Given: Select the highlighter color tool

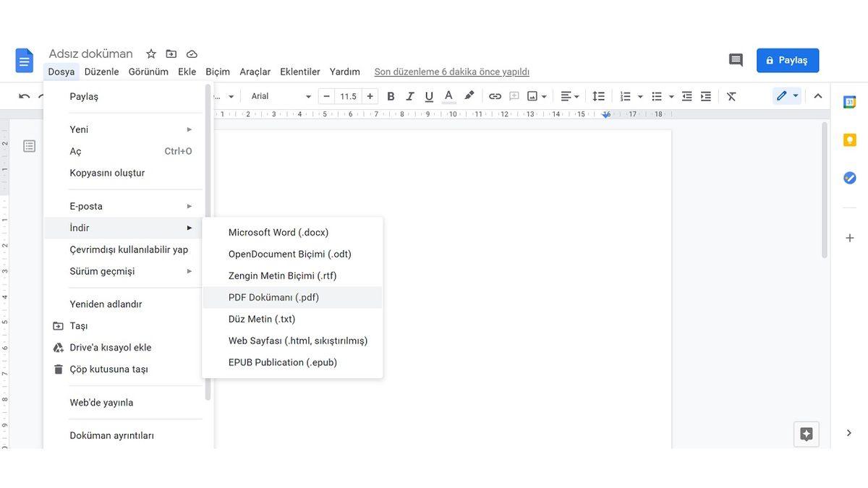Looking at the screenshot, I should (469, 96).
